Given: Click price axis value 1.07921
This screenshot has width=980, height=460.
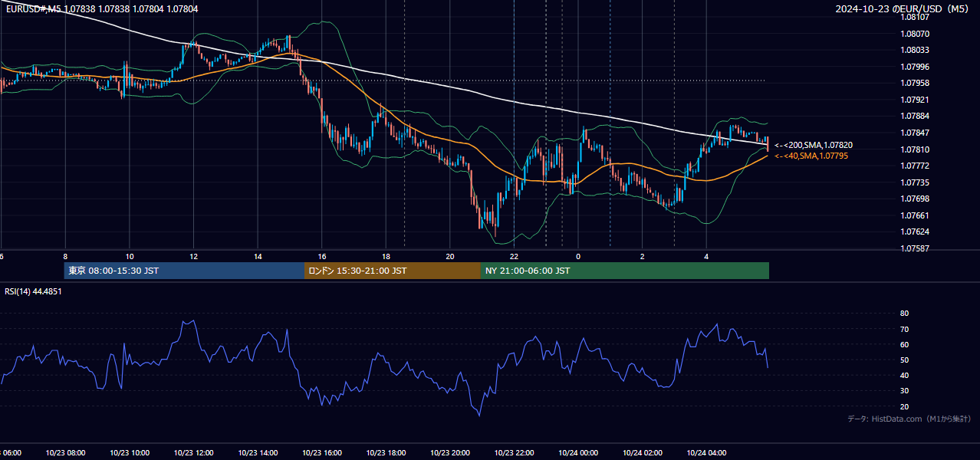Looking at the screenshot, I should tap(916, 100).
